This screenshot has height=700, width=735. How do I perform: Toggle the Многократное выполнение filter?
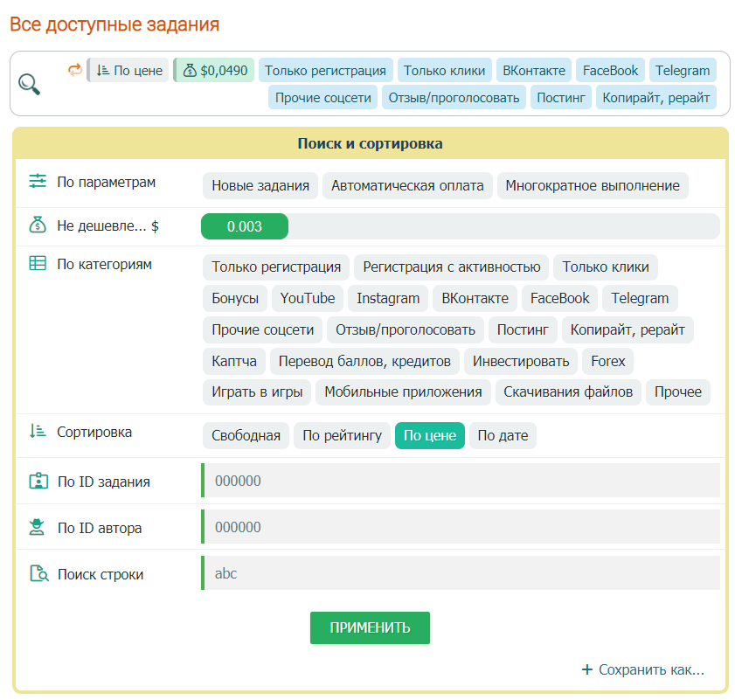593,185
